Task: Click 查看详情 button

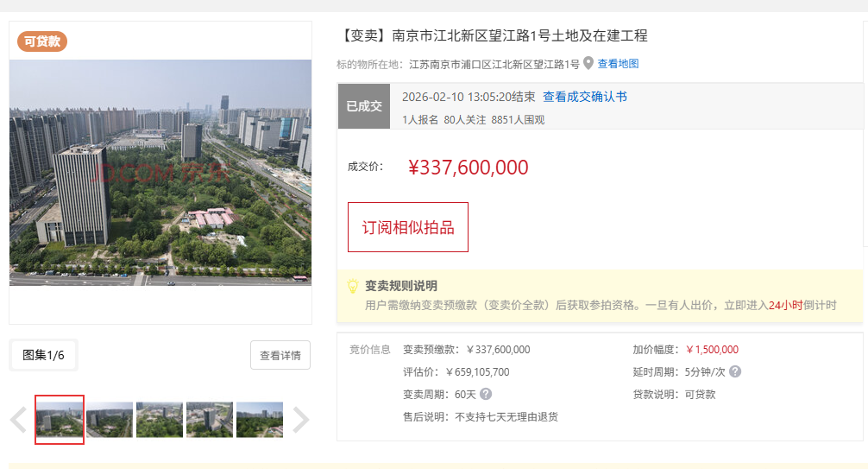Action: 280,355
